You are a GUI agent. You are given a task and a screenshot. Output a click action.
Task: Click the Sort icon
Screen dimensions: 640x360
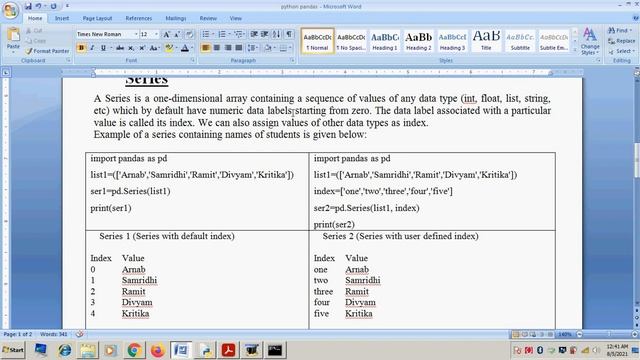276,34
